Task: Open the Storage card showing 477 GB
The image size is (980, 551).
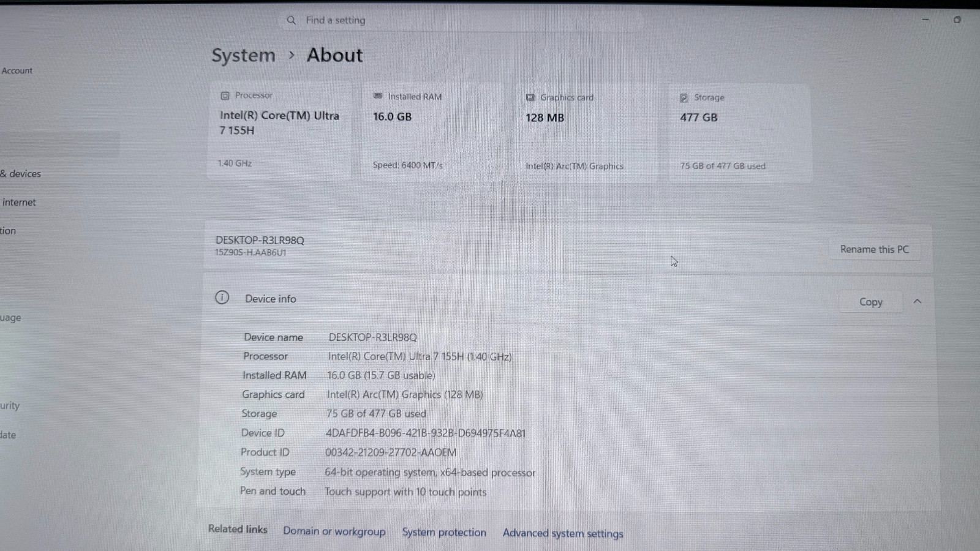Action: 741,133
